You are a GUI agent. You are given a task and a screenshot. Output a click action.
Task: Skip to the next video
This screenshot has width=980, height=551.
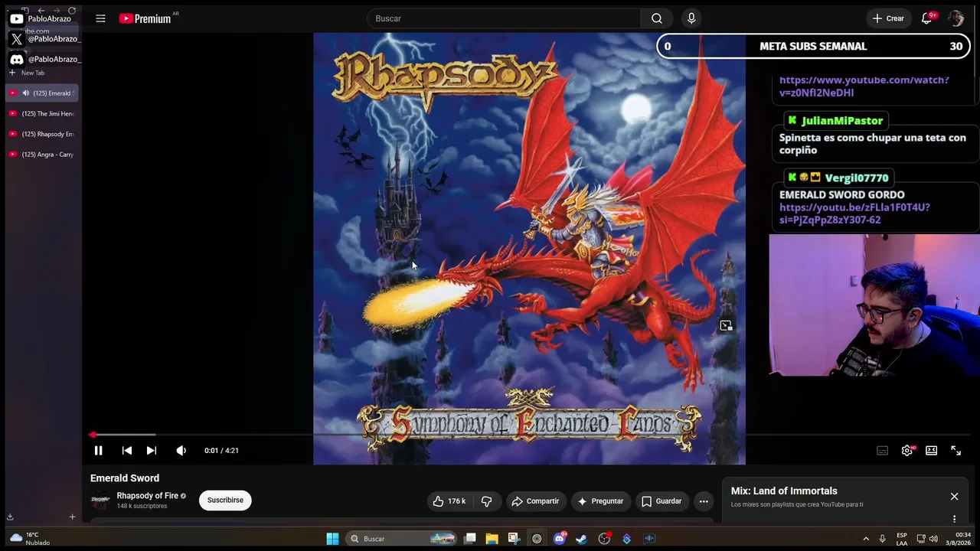(x=152, y=451)
